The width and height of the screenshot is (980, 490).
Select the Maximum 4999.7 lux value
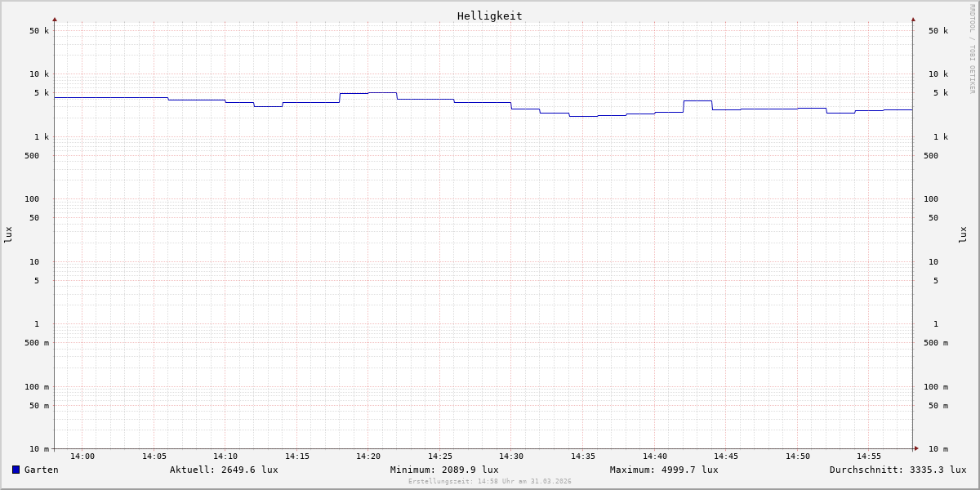pyautogui.click(x=664, y=470)
